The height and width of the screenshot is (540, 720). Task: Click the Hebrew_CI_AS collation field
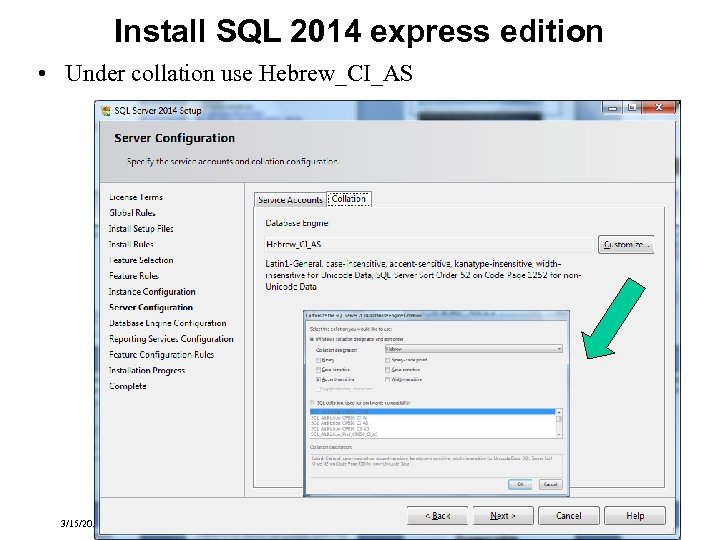429,244
